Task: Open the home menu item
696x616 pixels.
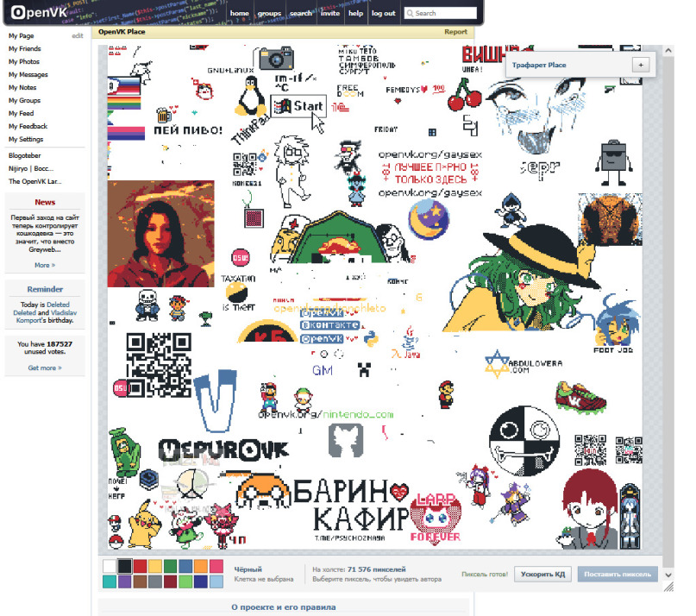Action: click(239, 13)
